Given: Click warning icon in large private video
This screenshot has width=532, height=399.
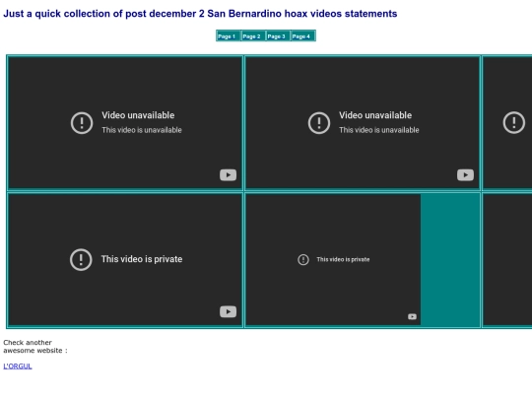Looking at the screenshot, I should coord(81,259).
